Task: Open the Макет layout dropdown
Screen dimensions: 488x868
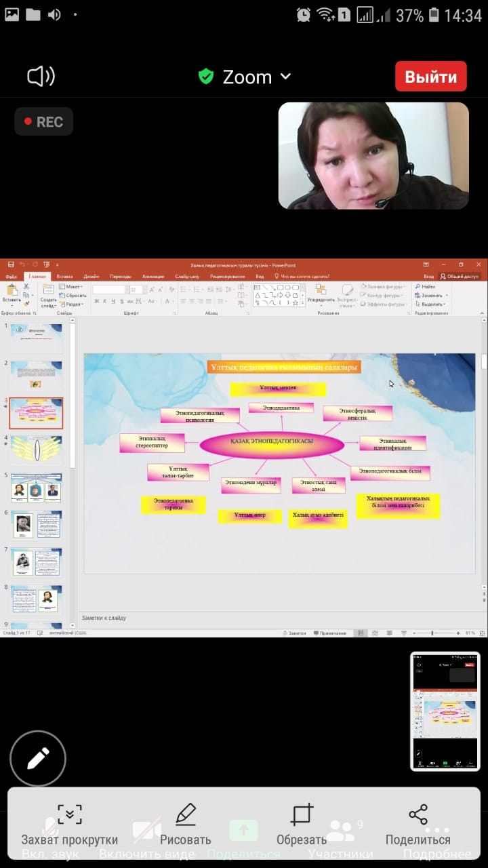Action: coord(71,287)
